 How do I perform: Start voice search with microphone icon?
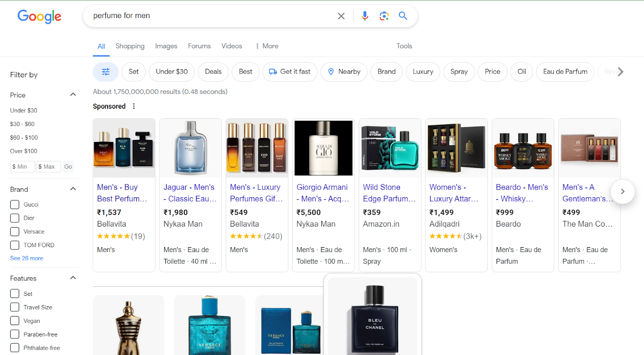pyautogui.click(x=365, y=16)
